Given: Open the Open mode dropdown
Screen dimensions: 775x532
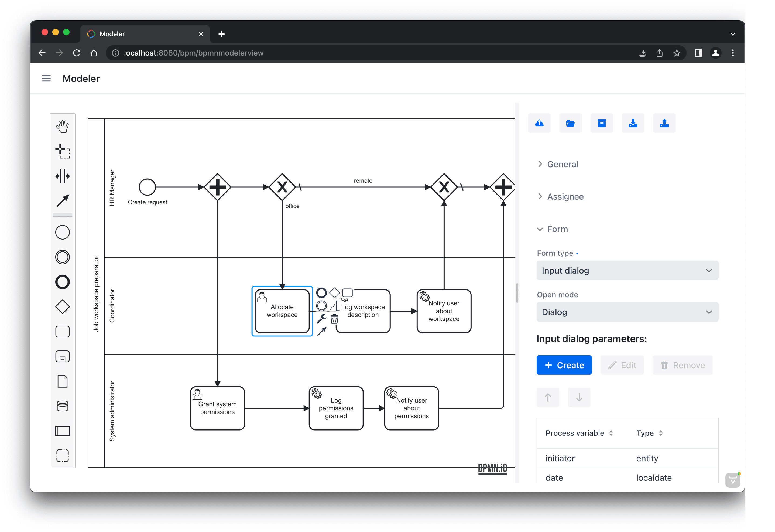Looking at the screenshot, I should tap(627, 312).
